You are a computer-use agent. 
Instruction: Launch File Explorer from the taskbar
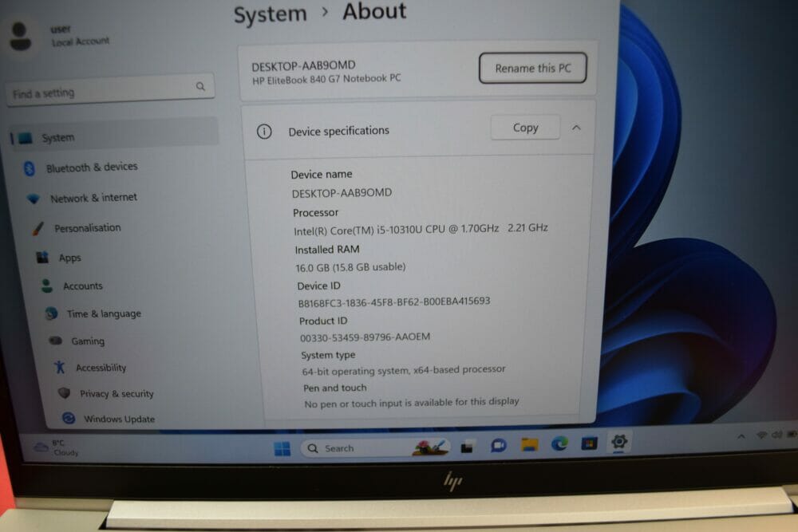[x=529, y=444]
